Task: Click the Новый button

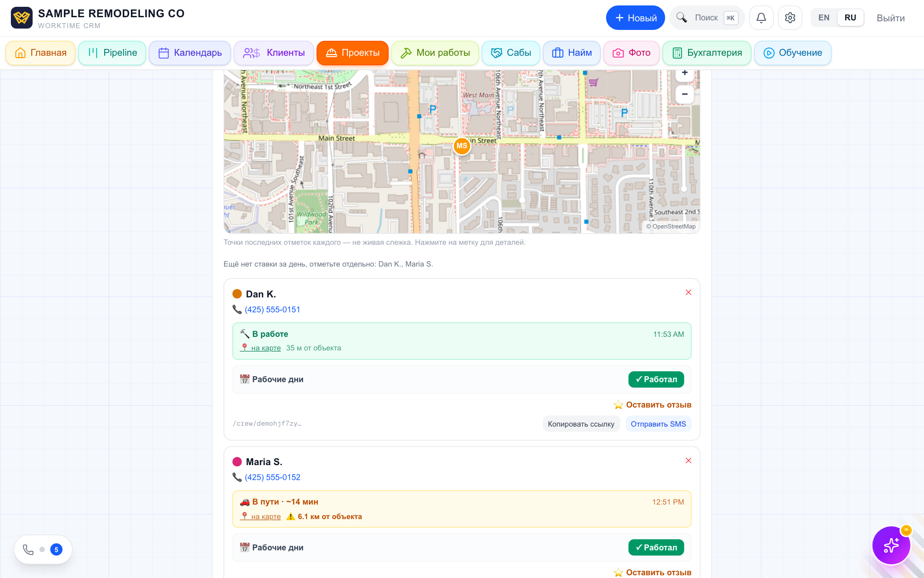Action: [x=635, y=18]
